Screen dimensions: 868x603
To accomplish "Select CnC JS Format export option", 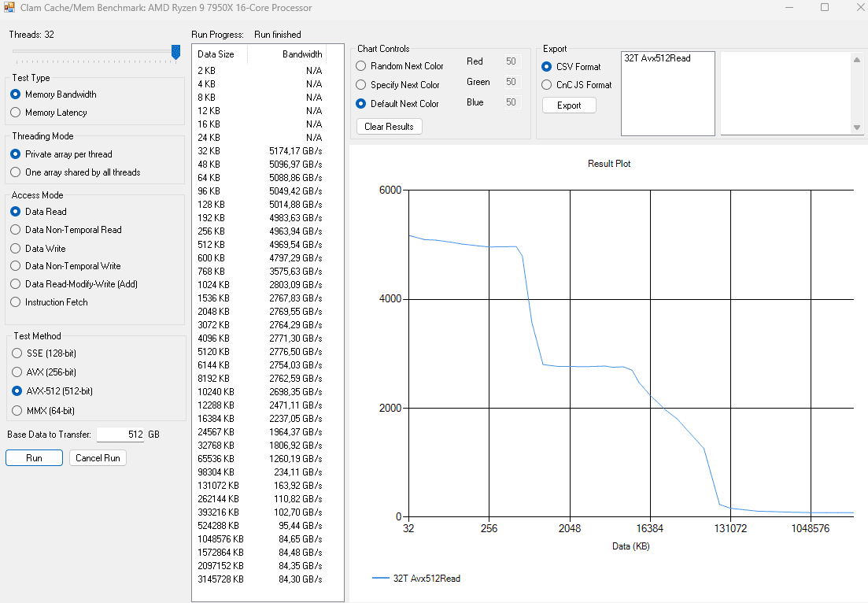I will [x=577, y=85].
